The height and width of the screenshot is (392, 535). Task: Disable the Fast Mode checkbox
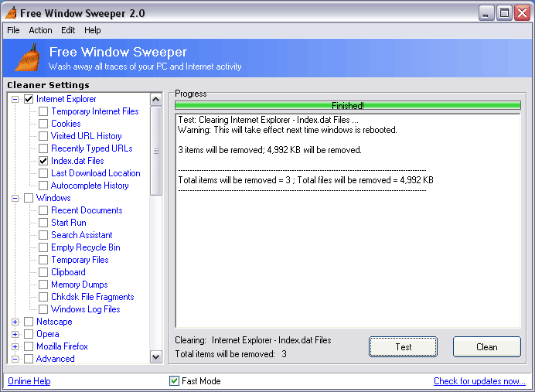pos(174,380)
